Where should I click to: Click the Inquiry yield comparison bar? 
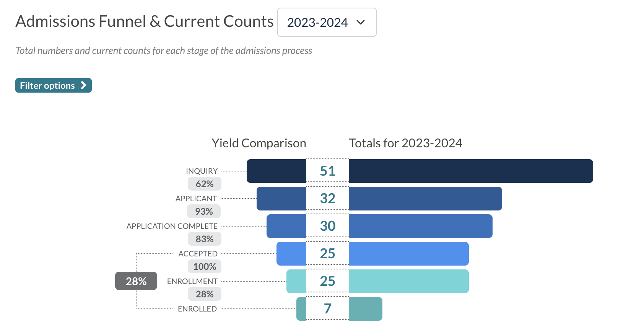point(276,171)
